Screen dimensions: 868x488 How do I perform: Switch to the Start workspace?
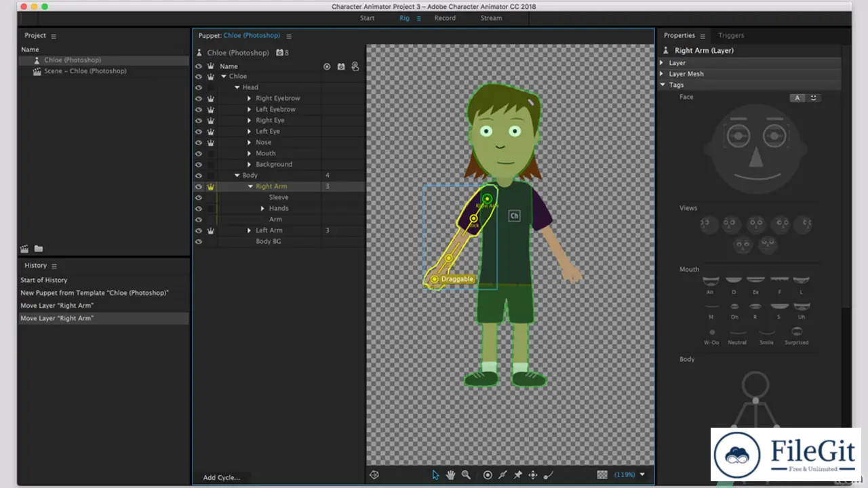(367, 18)
